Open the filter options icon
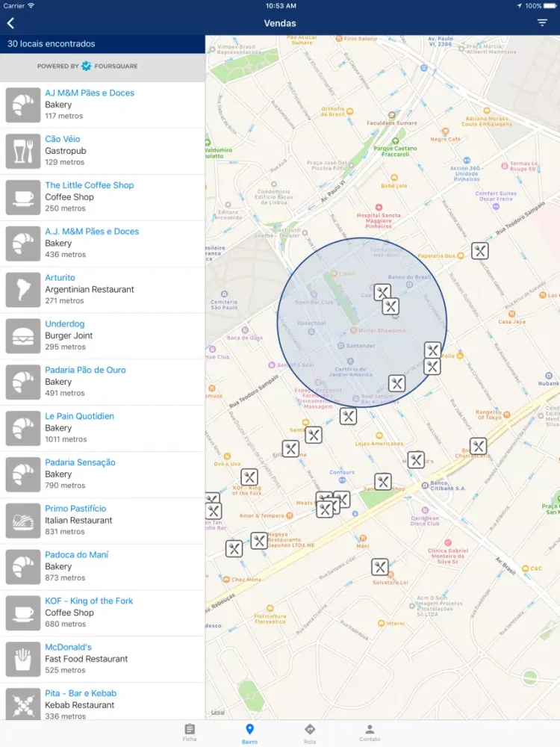The image size is (560, 747). (x=542, y=23)
